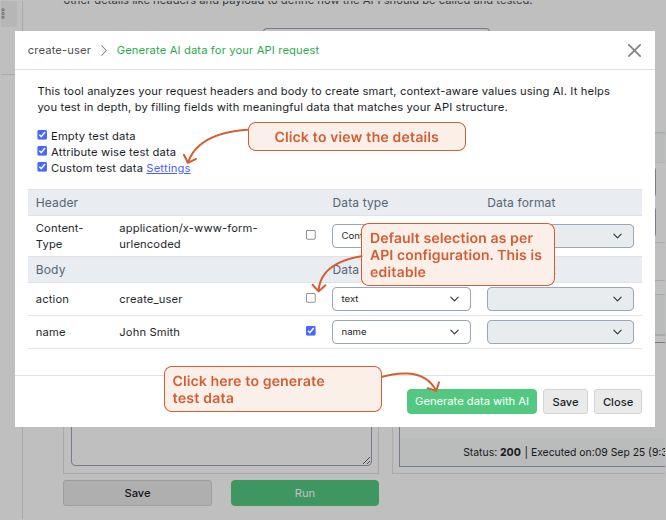Disable the Custom test data checkbox
Image resolution: width=666 pixels, height=520 pixels.
[42, 168]
